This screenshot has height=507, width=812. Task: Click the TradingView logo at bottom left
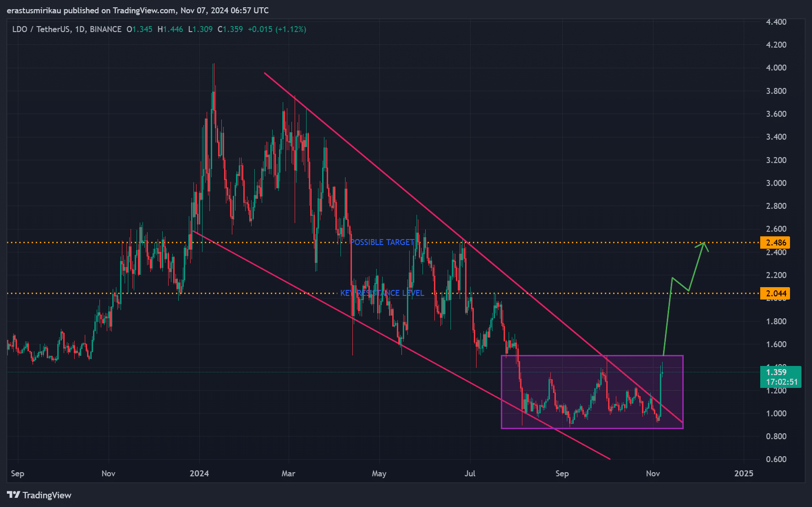coord(39,495)
